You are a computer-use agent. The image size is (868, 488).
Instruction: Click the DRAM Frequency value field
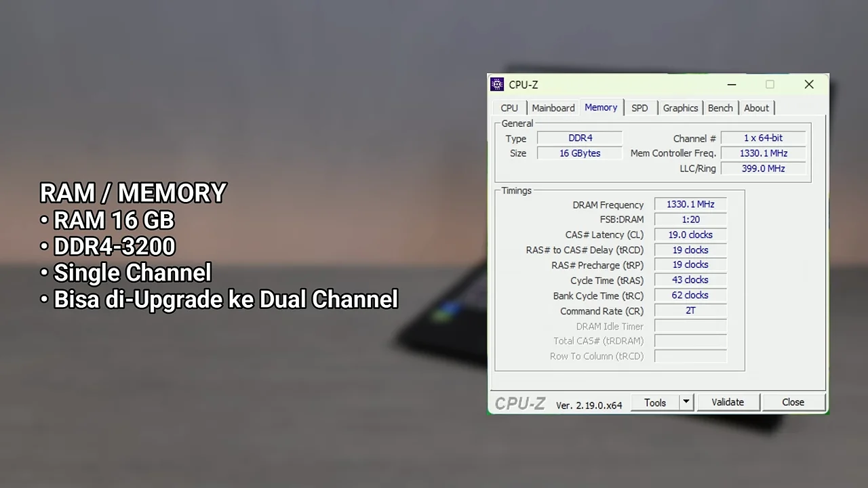(690, 204)
